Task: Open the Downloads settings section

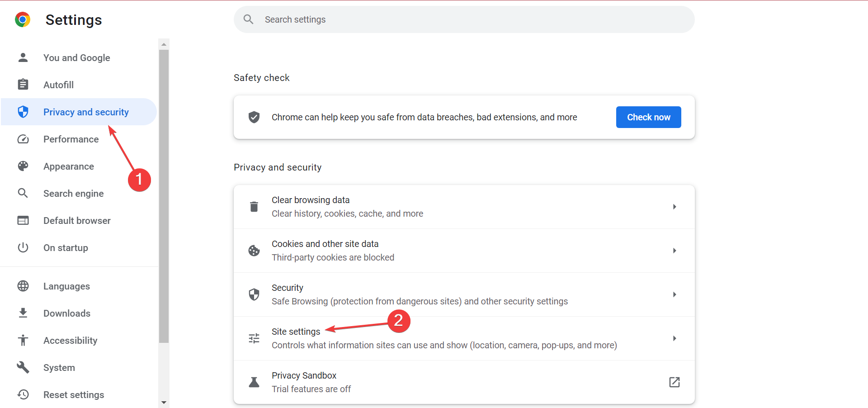Action: pyautogui.click(x=67, y=313)
